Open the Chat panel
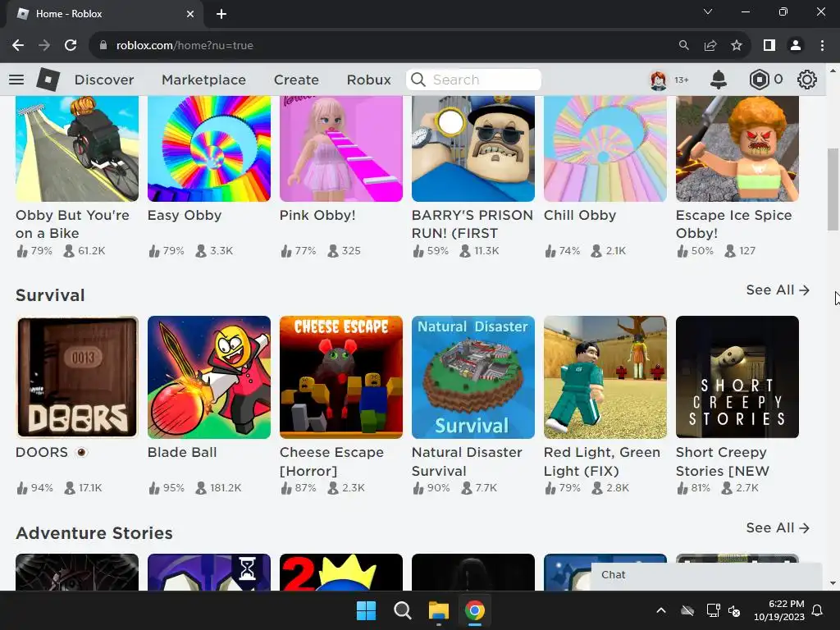The width and height of the screenshot is (840, 630). pos(706,575)
